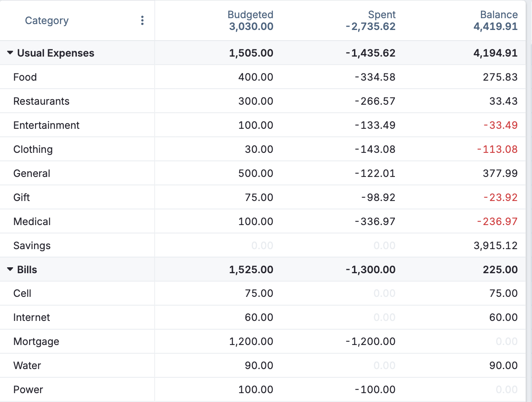Select the Mortgage category name

pyautogui.click(x=36, y=342)
